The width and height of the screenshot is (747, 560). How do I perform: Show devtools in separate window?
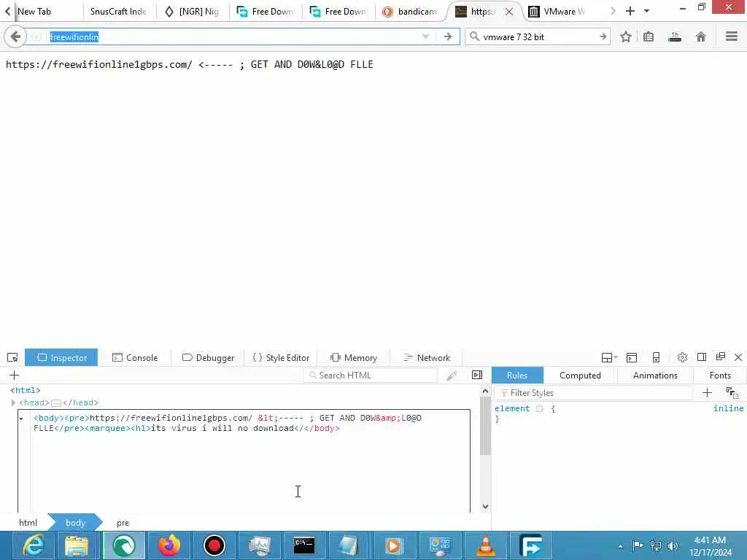click(x=720, y=357)
